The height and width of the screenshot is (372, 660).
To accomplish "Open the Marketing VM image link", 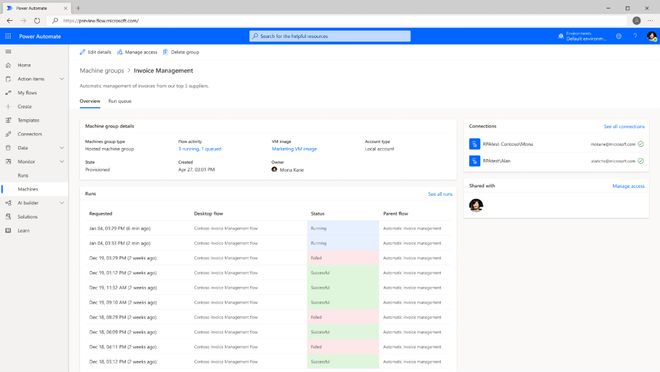I will pyautogui.click(x=294, y=149).
